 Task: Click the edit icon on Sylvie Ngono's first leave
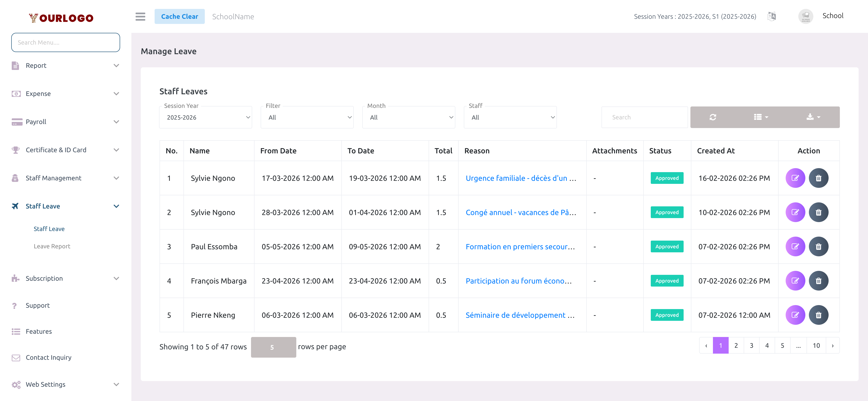point(796,178)
